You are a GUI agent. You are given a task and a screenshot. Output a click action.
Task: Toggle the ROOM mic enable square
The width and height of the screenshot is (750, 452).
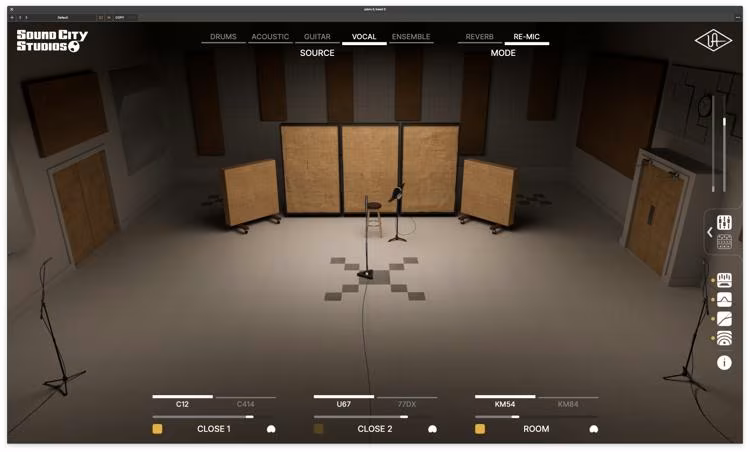click(480, 429)
